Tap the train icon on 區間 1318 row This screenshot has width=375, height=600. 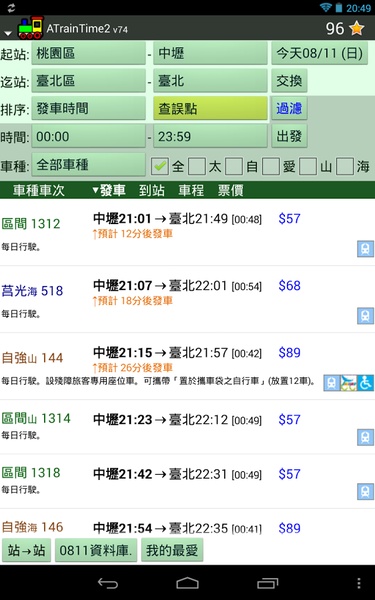click(x=365, y=492)
